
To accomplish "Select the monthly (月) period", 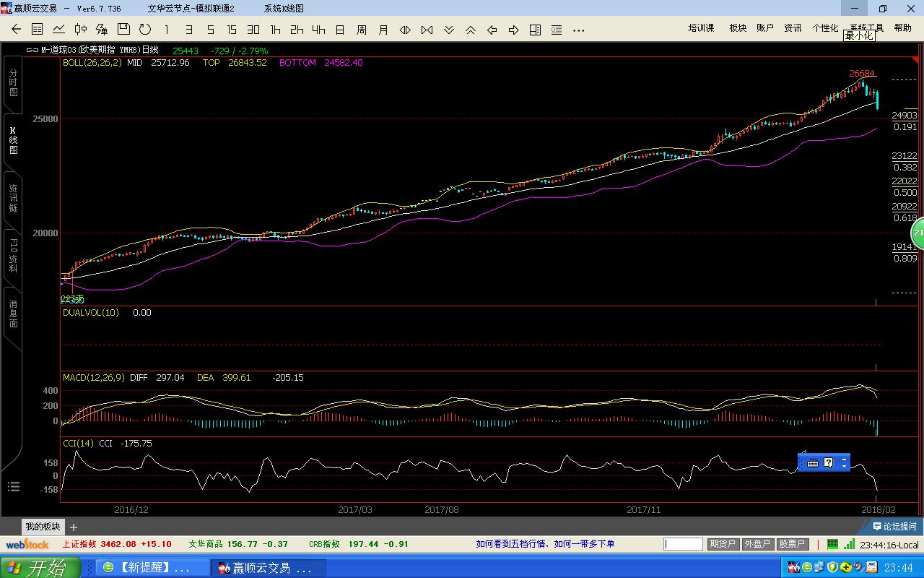I will click(x=383, y=30).
